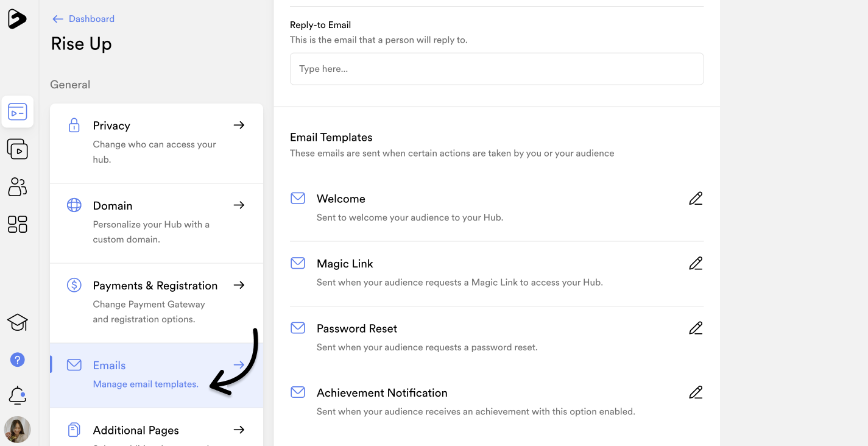Open Payments & Registration arrow
This screenshot has width=868, height=446.
(x=239, y=285)
